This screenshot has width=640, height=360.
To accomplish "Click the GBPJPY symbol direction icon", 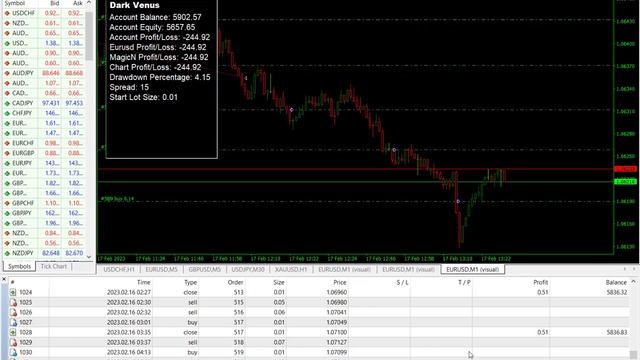I will coord(7,213).
